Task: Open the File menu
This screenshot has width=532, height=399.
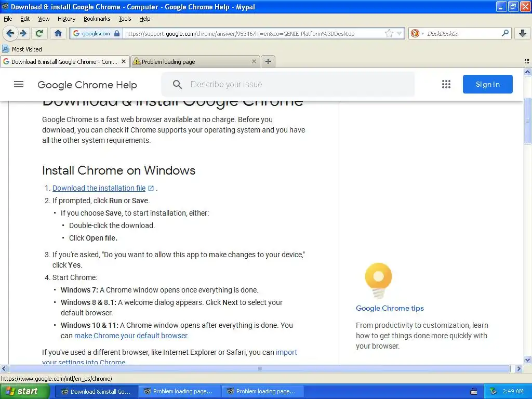Action: pyautogui.click(x=8, y=19)
